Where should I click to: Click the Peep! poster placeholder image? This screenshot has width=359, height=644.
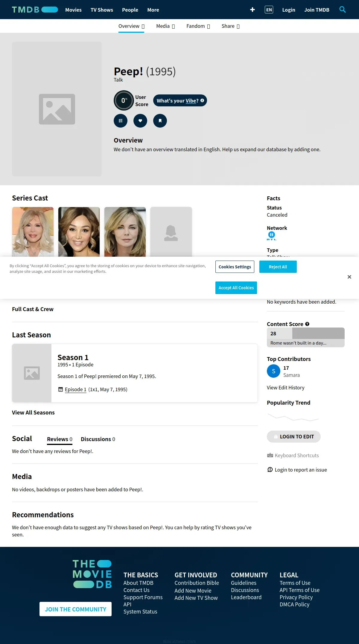pyautogui.click(x=57, y=109)
